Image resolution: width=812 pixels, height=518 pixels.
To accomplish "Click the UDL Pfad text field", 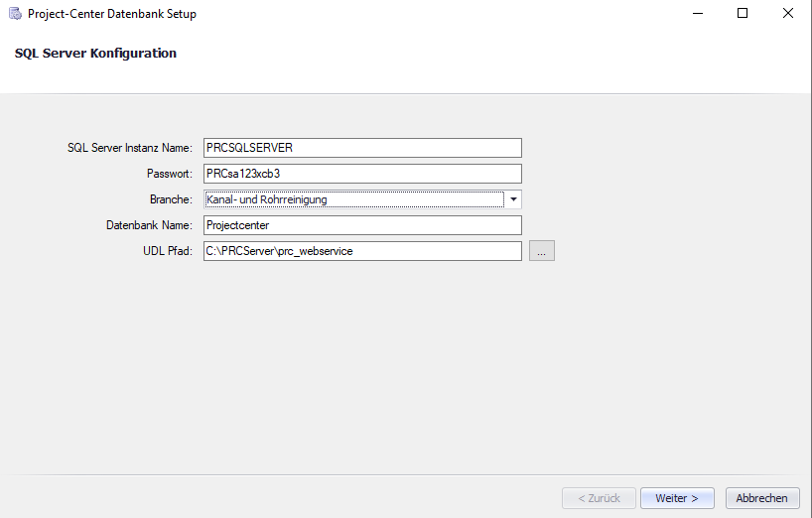I will point(361,251).
